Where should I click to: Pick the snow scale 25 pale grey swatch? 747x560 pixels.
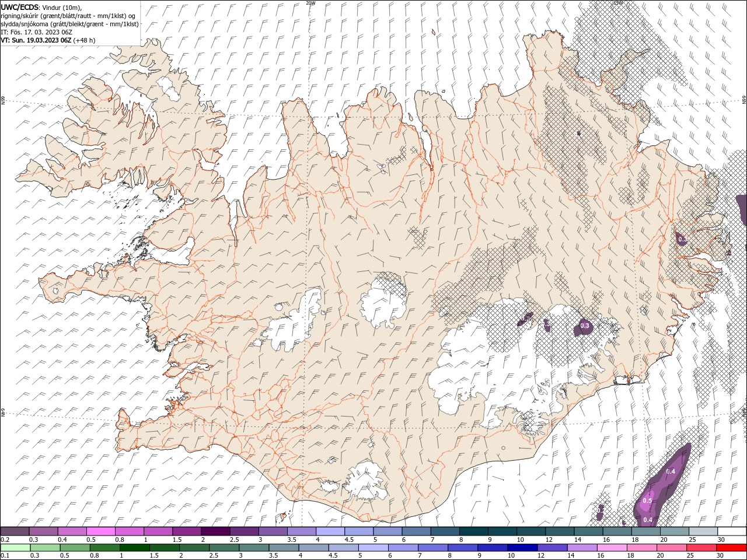[x=703, y=531]
